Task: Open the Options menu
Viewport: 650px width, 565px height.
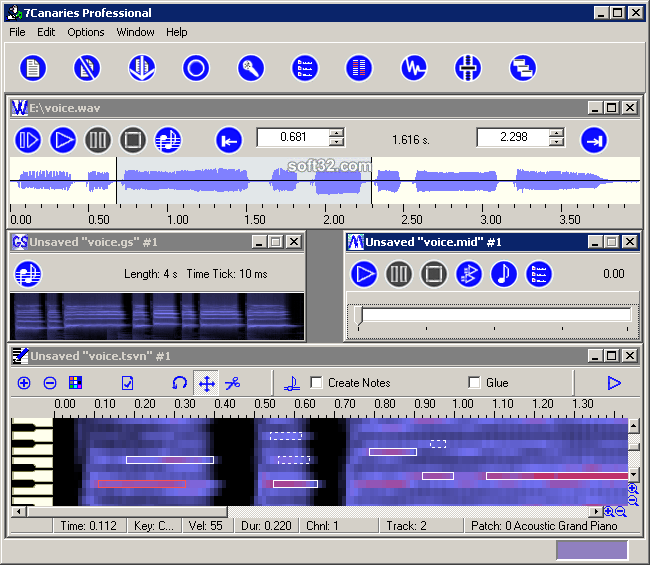Action: click(x=86, y=32)
